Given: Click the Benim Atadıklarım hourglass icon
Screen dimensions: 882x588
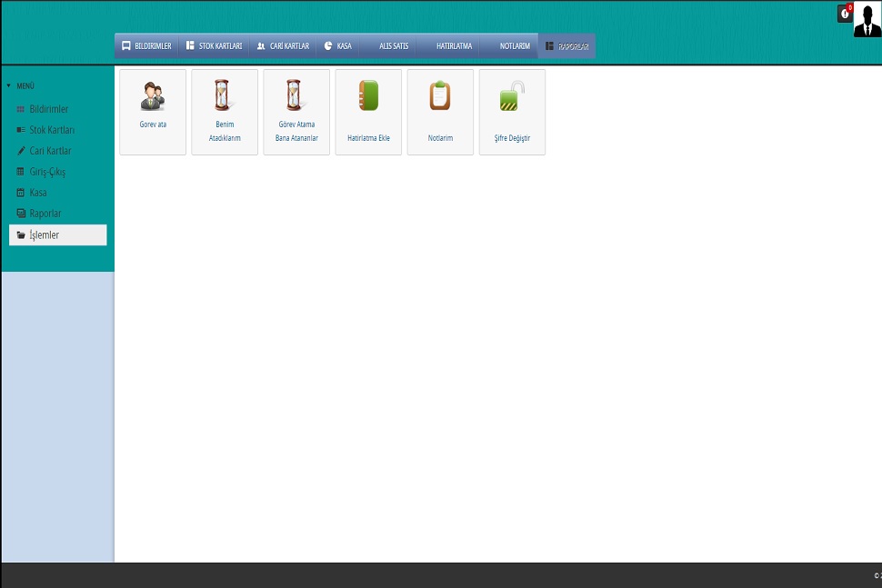Looking at the screenshot, I should 225,95.
